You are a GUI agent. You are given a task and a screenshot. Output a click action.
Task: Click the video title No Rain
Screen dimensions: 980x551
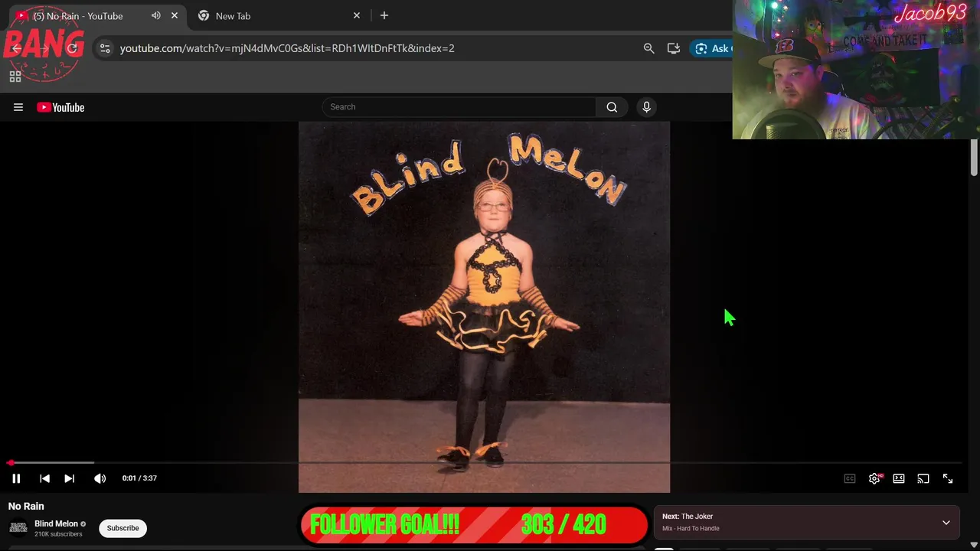[x=26, y=506]
